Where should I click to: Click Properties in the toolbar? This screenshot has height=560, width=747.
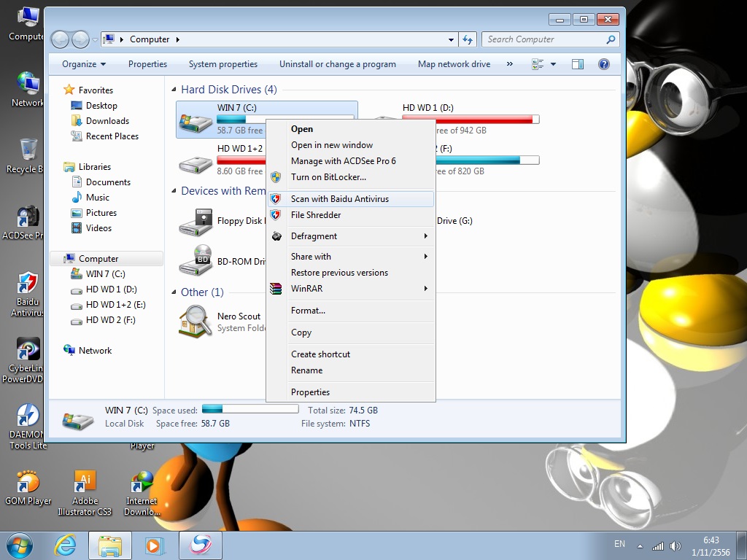tap(147, 64)
